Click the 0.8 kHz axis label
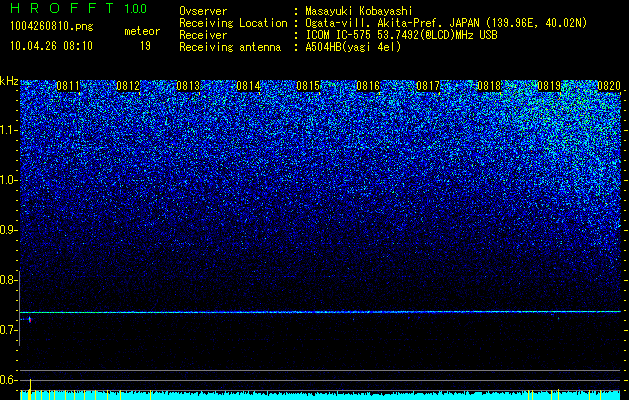 click(9, 280)
